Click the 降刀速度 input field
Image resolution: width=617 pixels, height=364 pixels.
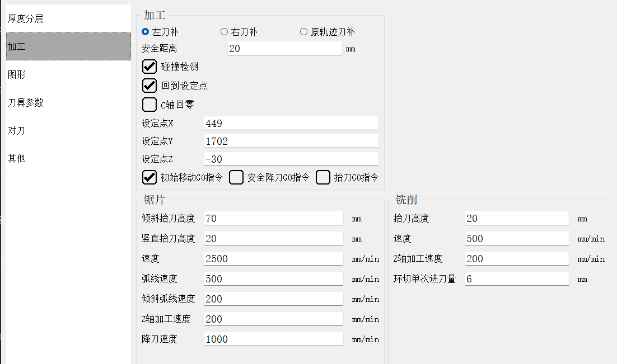pyautogui.click(x=273, y=339)
